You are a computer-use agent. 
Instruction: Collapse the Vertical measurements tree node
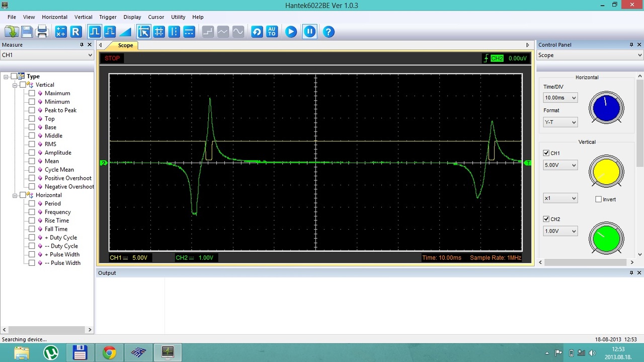point(15,85)
